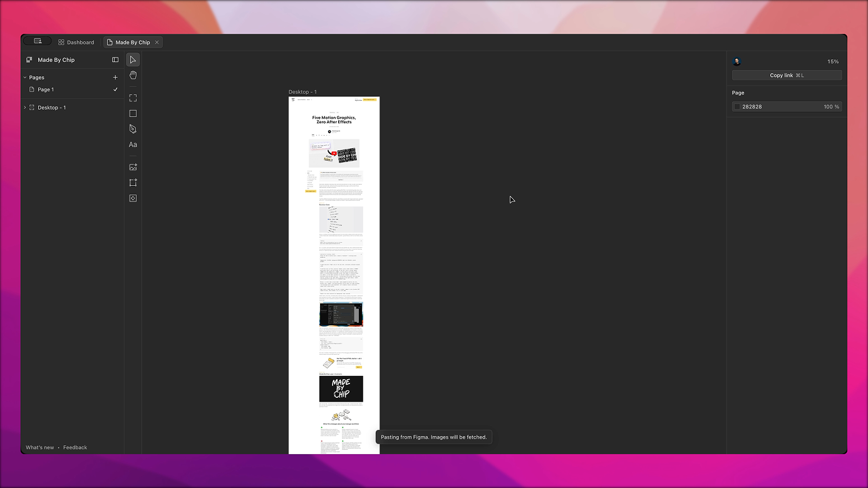Select the Desktop - 1 layer row
The width and height of the screenshot is (868, 488).
tap(72, 108)
